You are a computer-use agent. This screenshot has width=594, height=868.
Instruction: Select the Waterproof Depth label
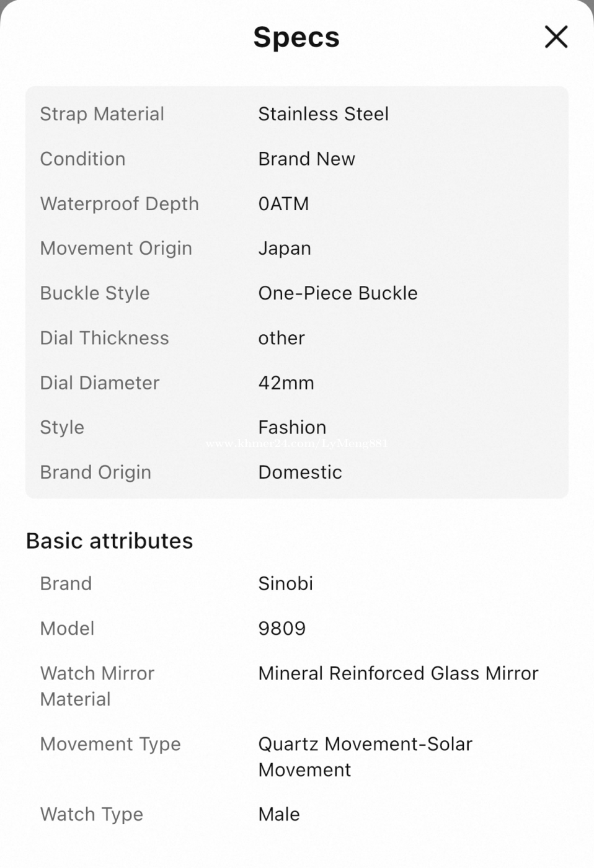tap(120, 204)
